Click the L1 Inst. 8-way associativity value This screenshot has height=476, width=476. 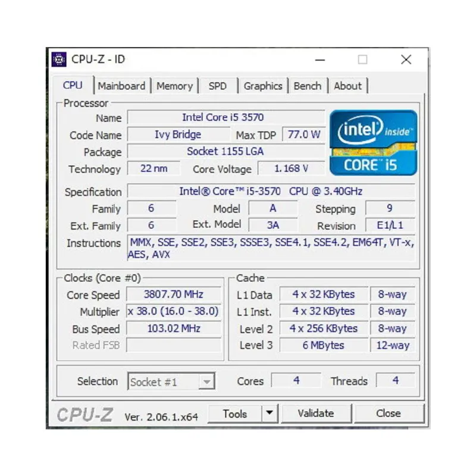[392, 311]
